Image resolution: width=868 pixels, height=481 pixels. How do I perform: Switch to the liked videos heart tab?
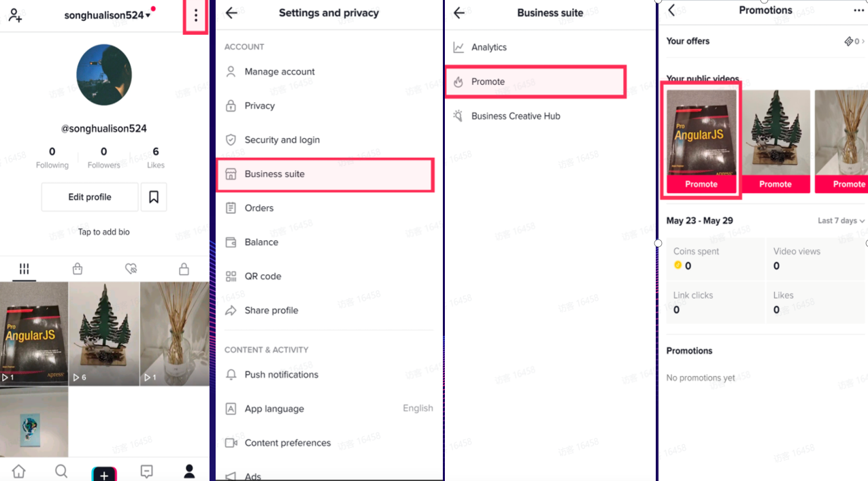tap(131, 269)
